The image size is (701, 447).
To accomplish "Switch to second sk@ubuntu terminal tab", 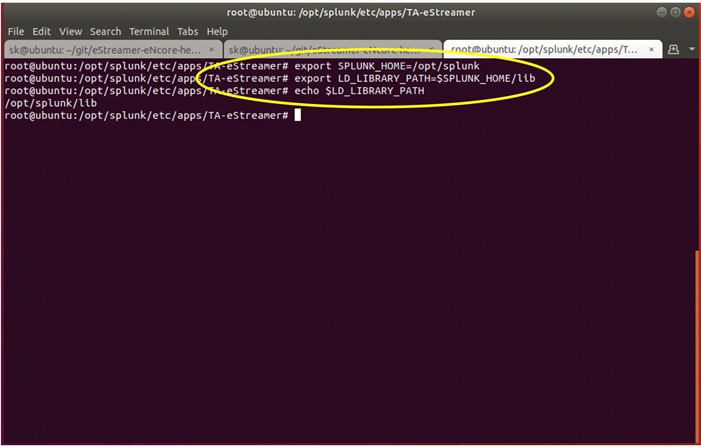I will (333, 50).
